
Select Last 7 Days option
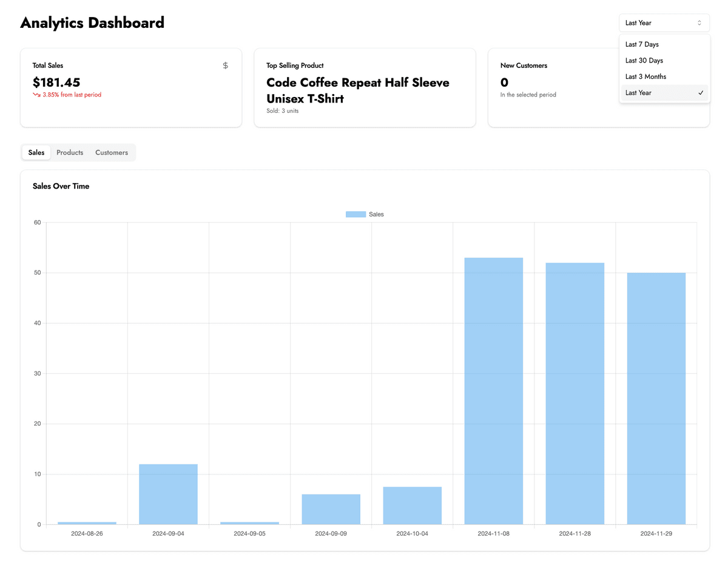coord(642,44)
